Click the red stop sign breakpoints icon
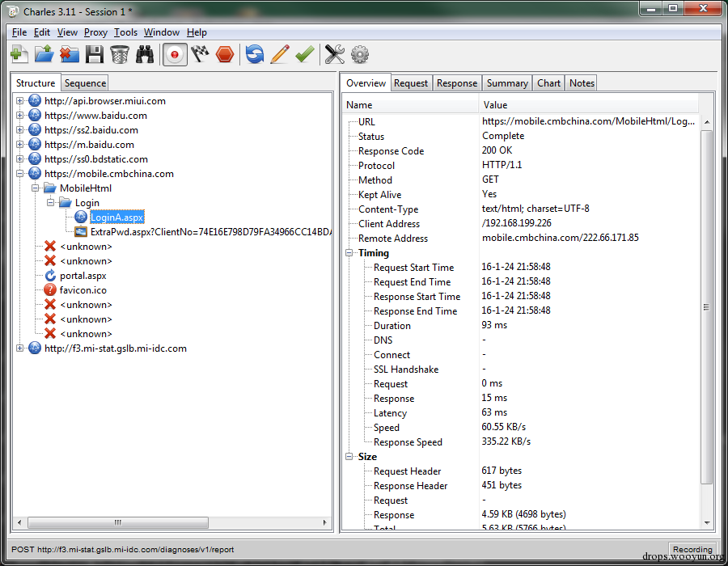Image resolution: width=728 pixels, height=566 pixels. (x=225, y=54)
